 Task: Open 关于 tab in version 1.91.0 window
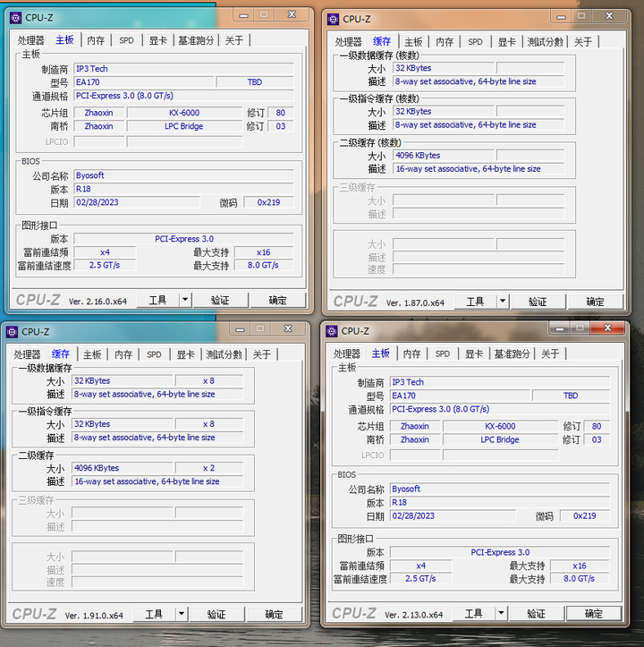click(261, 354)
